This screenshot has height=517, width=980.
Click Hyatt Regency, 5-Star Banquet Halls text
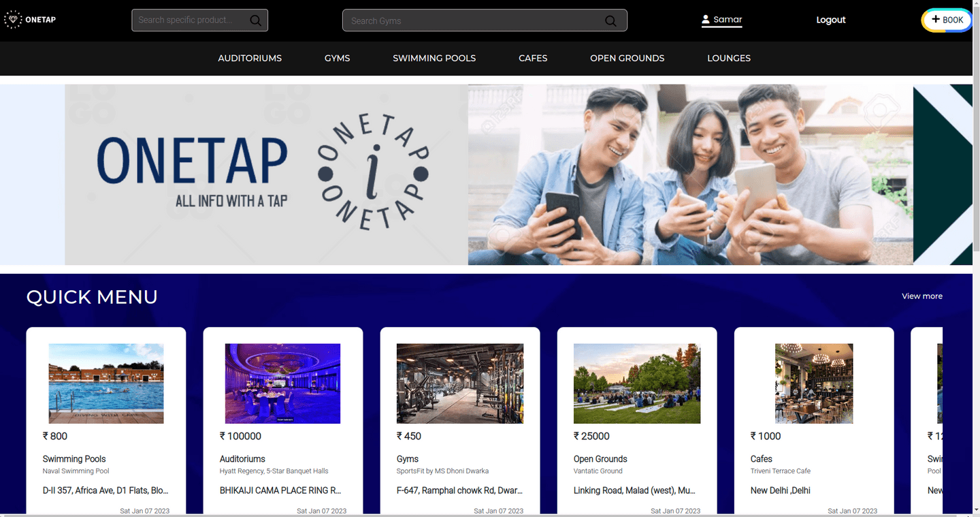coord(274,471)
